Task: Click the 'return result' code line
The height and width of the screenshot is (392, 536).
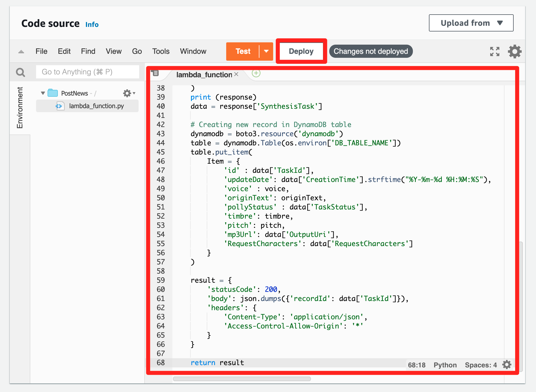Action: (x=217, y=363)
